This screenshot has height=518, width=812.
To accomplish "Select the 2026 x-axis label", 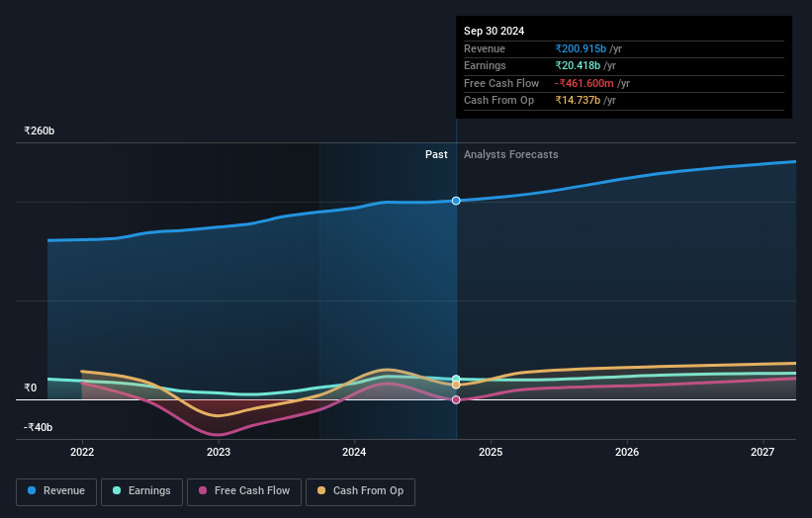I will 627,453.
